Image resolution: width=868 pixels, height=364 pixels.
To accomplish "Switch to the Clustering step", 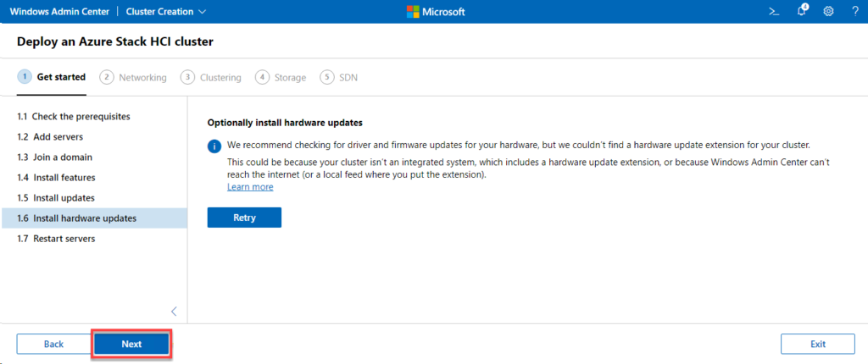I will point(211,77).
